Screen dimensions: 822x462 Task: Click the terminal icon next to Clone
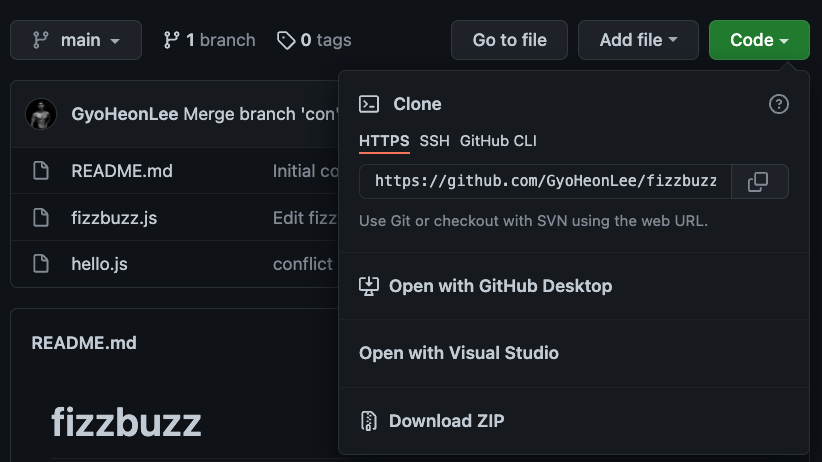point(369,104)
